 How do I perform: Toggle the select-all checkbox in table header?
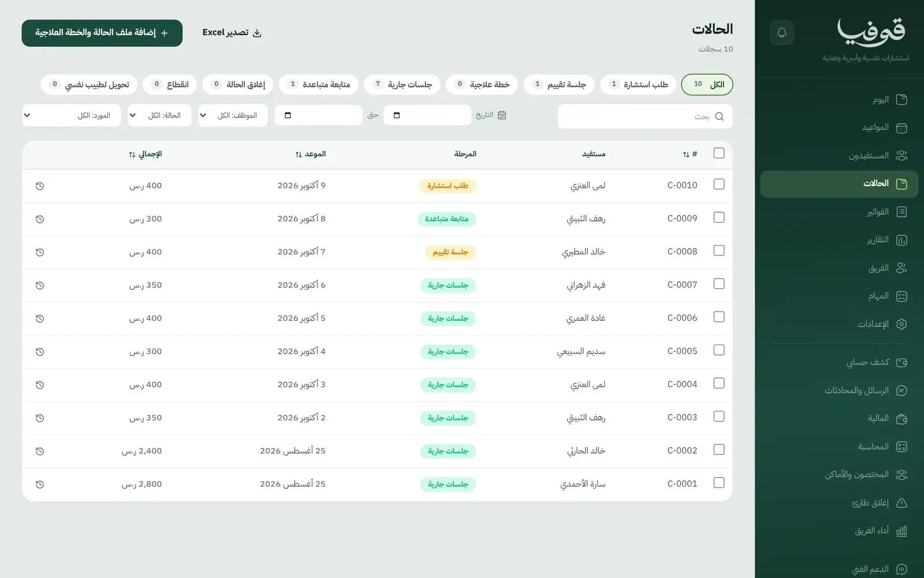[719, 153]
